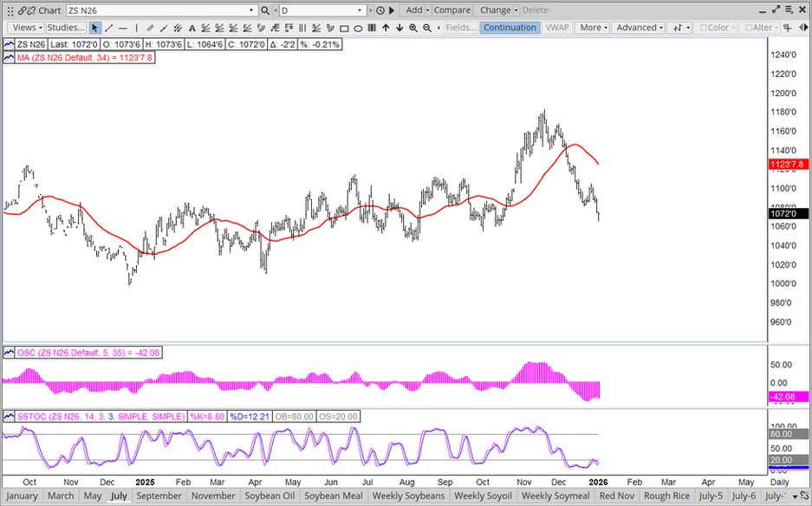Switch to the September tab
Screen dimensions: 812x506
(x=159, y=496)
